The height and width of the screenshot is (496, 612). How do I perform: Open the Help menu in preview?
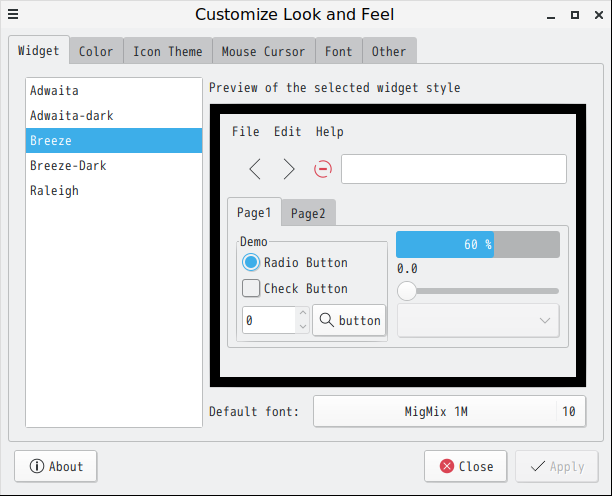tap(330, 132)
